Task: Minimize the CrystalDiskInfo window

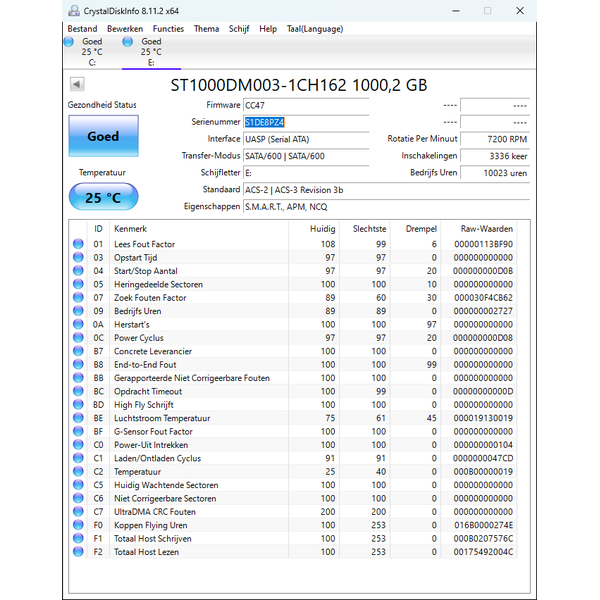Action: (x=455, y=11)
